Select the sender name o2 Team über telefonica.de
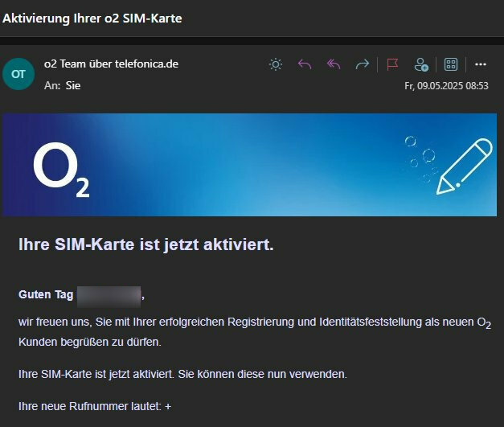 111,64
